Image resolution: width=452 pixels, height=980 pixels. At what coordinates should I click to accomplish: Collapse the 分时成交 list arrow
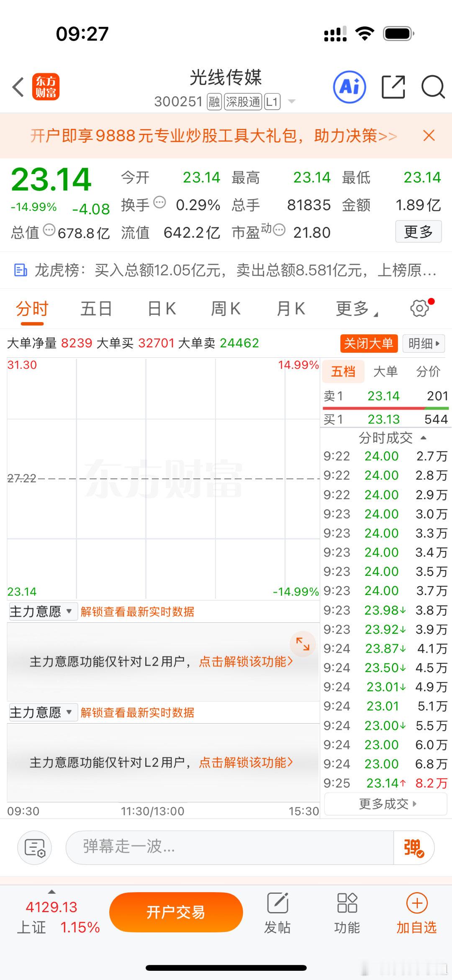pos(423,438)
